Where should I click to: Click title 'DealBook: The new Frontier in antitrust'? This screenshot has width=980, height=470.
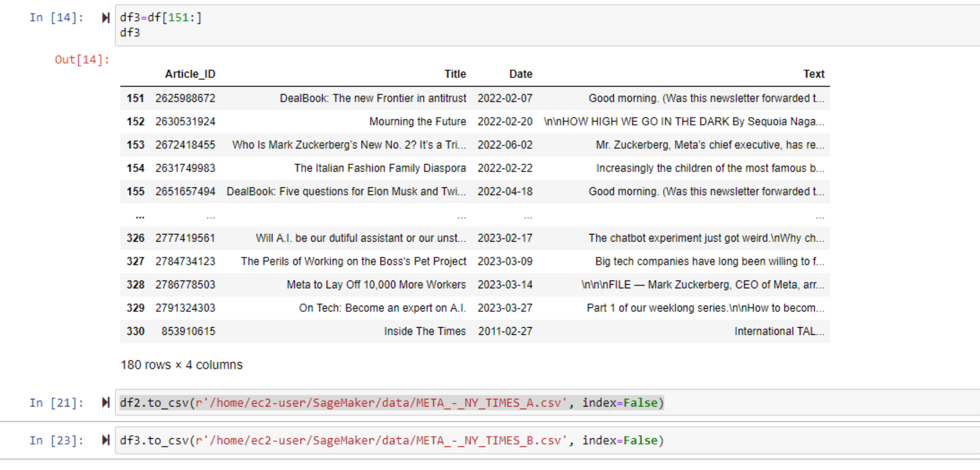click(373, 98)
